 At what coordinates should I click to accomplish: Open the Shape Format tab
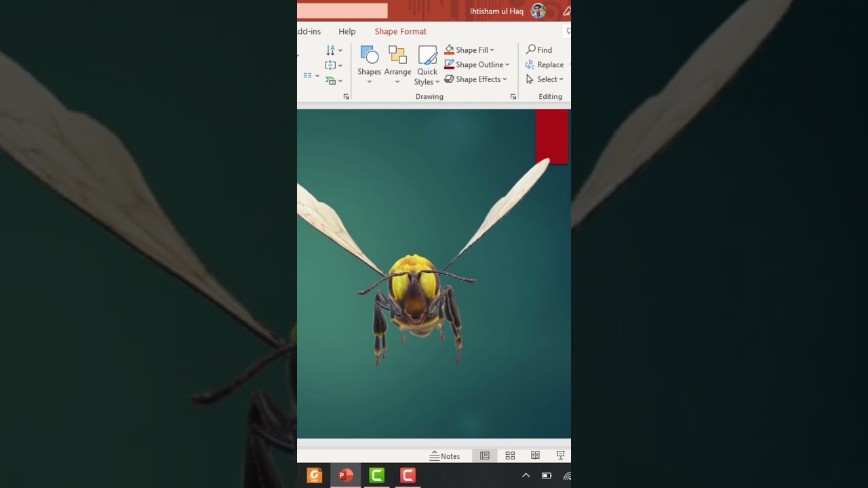tap(401, 31)
